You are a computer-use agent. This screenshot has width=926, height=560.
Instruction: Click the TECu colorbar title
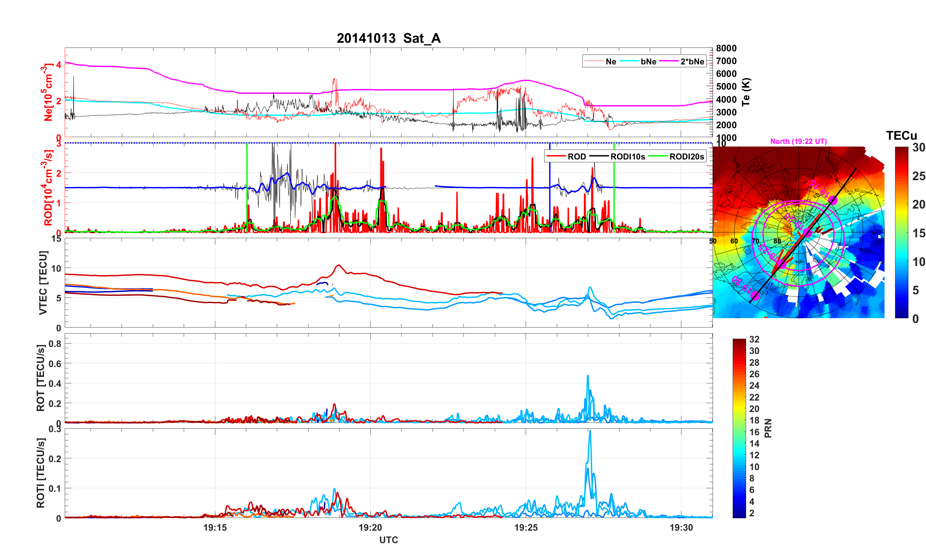tap(901, 136)
